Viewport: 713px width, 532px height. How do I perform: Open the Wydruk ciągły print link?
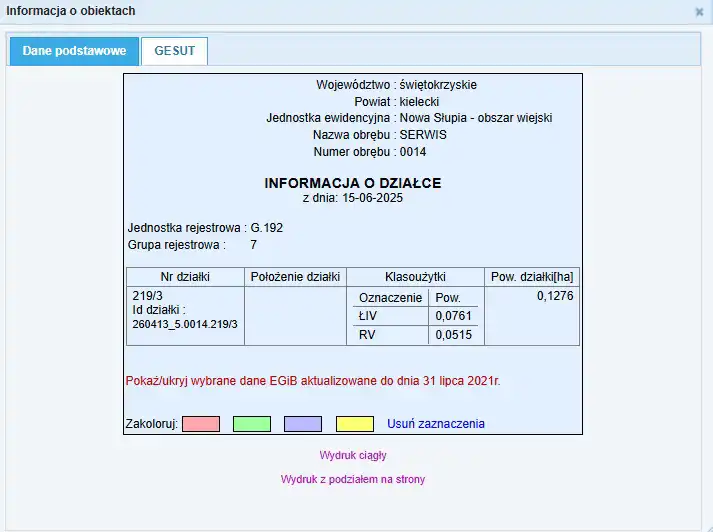tap(353, 455)
